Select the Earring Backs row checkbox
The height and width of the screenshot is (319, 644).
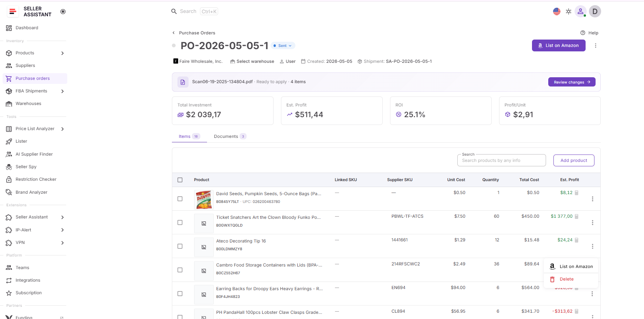(x=180, y=293)
